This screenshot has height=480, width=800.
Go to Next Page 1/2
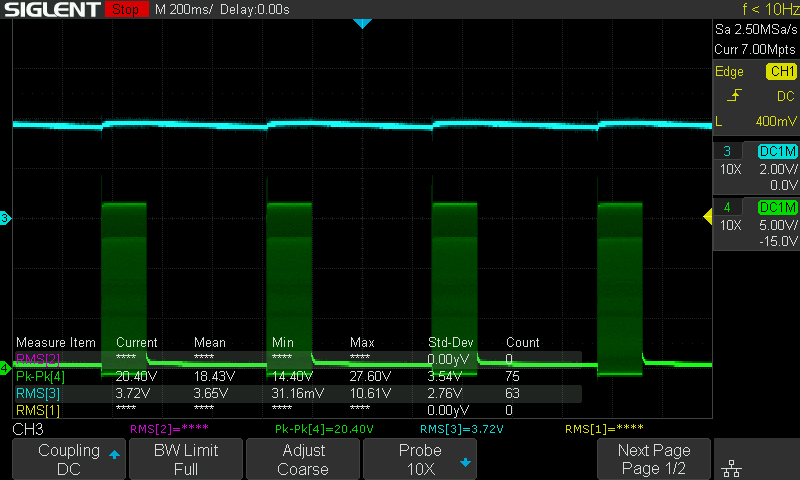654,459
